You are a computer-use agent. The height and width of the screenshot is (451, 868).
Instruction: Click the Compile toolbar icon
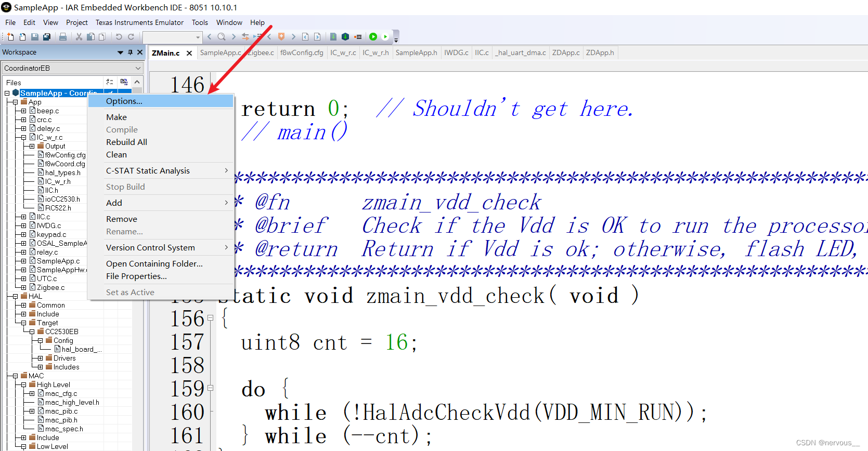pos(333,37)
